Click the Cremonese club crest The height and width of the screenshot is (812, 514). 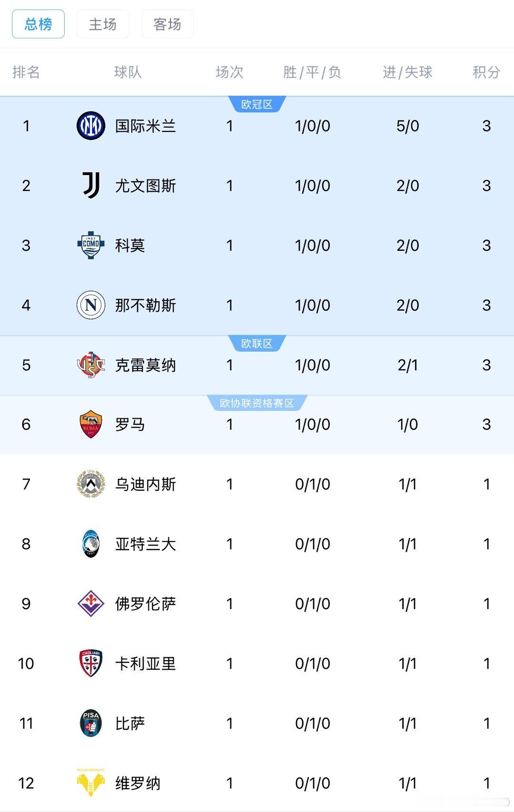[91, 365]
